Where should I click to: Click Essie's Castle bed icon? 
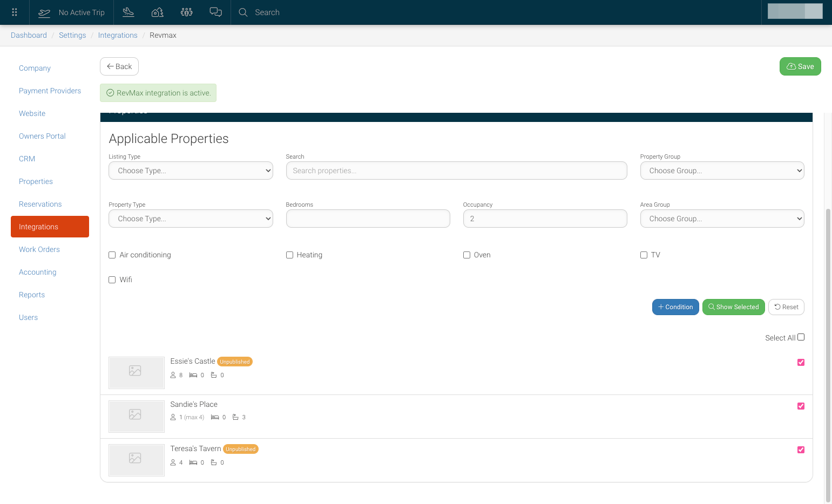point(193,375)
